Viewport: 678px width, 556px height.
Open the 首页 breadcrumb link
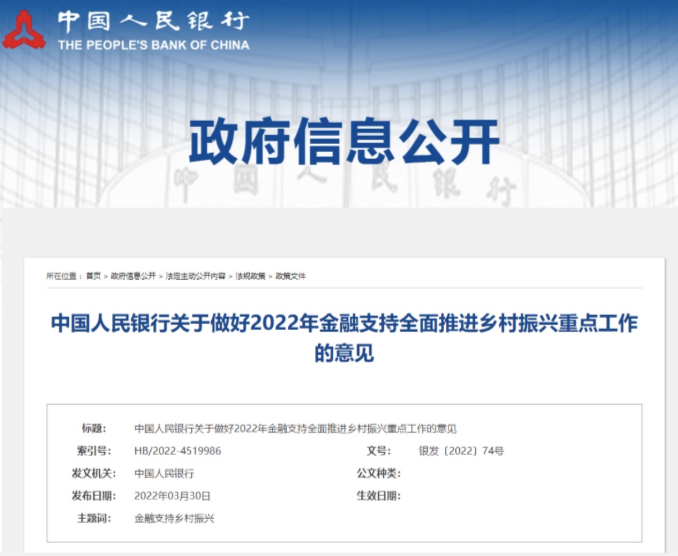[93, 276]
